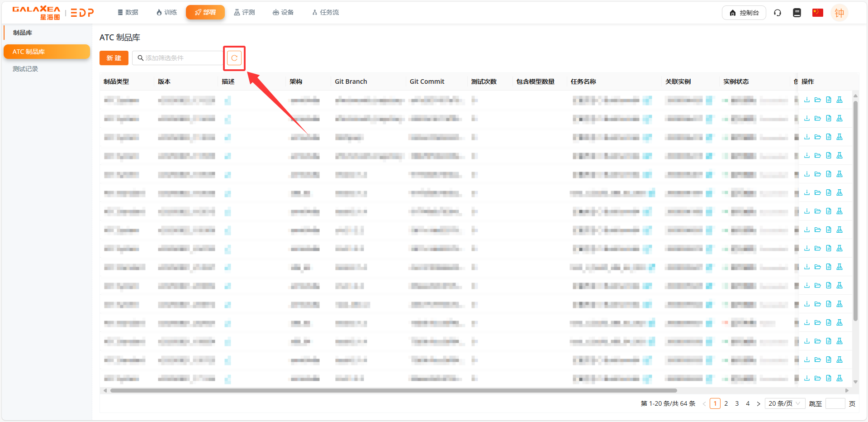Image resolution: width=868 pixels, height=422 pixels.
Task: Click the Chinese flag language icon
Action: click(x=817, y=13)
